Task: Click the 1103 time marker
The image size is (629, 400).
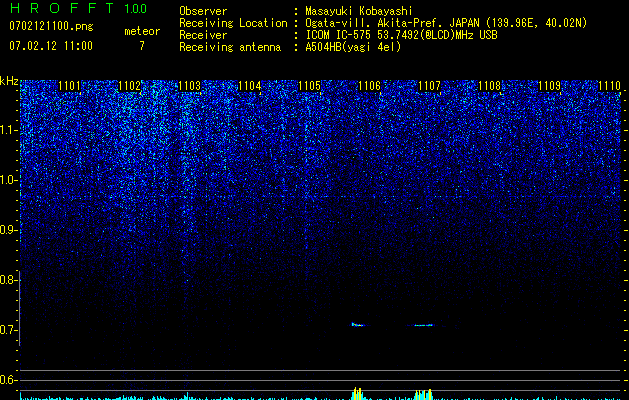Action: pyautogui.click(x=189, y=86)
